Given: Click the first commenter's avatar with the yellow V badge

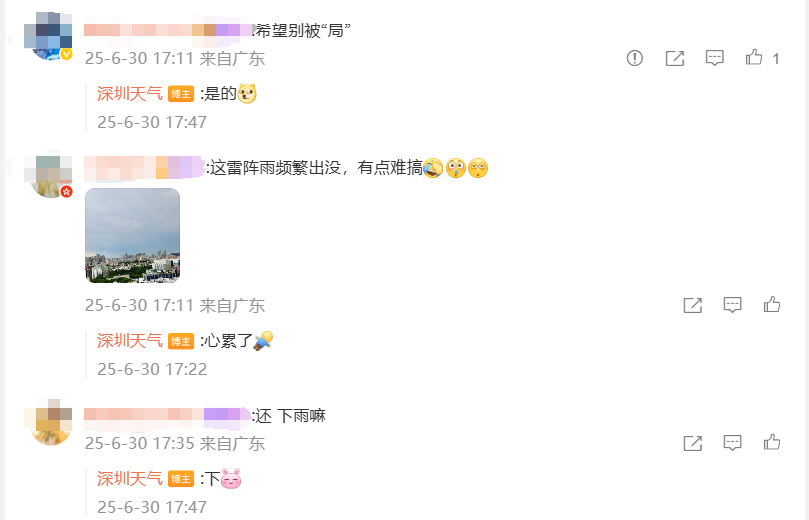Looking at the screenshot, I should pos(48,36).
